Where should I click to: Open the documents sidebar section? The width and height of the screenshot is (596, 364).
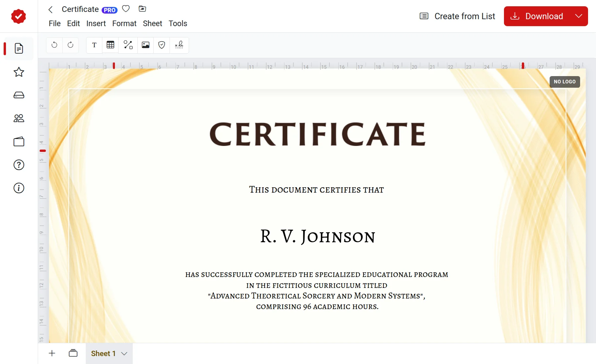click(x=19, y=49)
